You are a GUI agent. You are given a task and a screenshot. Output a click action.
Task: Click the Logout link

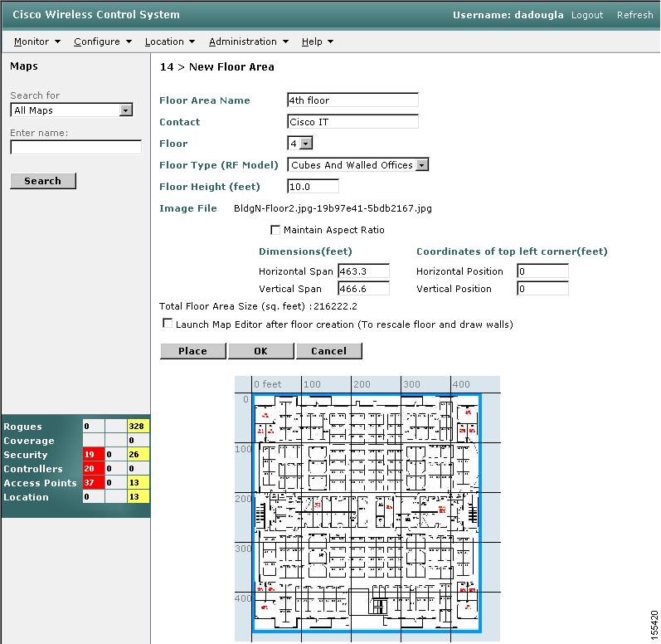pos(587,15)
